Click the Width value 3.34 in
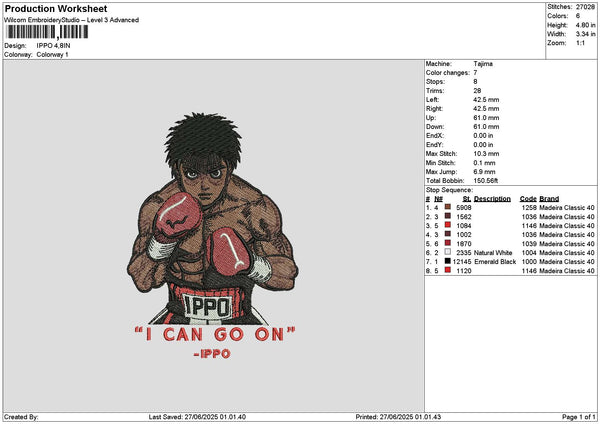Image resolution: width=600 pixels, height=424 pixels. (x=585, y=34)
